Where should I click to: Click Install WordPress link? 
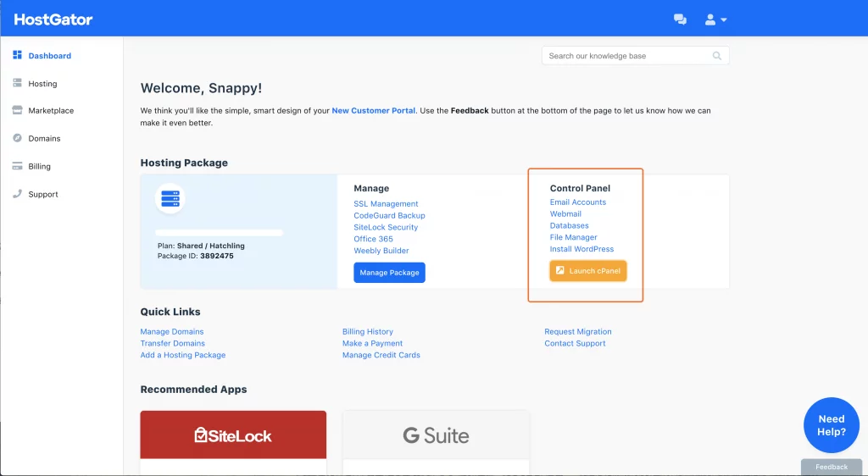coord(581,249)
